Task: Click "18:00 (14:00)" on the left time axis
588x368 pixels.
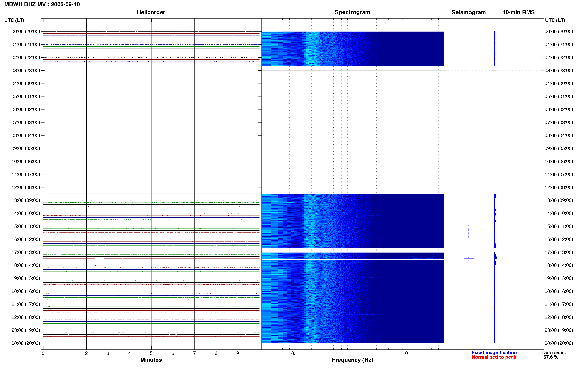Action: 26,265
